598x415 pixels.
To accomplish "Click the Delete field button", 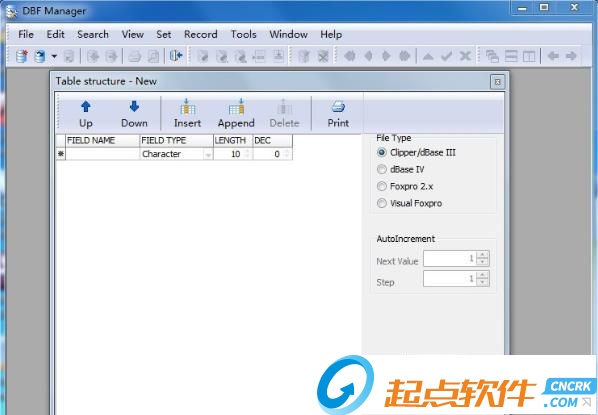I will 284,114.
